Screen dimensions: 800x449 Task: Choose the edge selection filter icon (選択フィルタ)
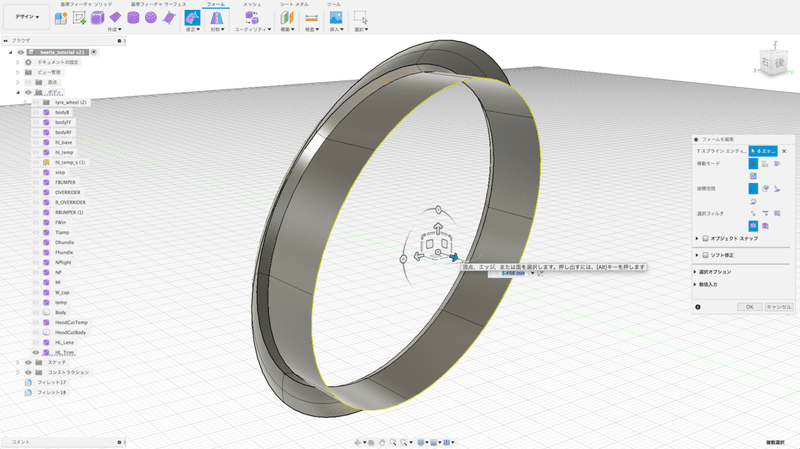click(765, 213)
